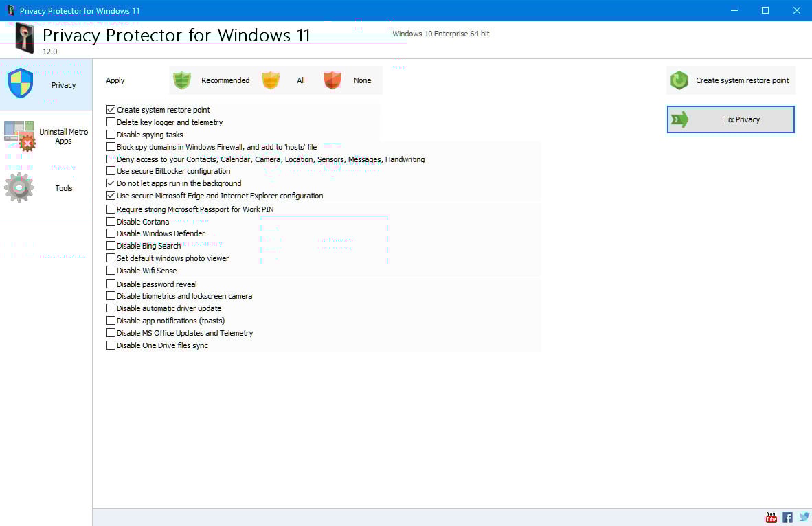Screen dimensions: 812x526
Task: Open the Facebook icon link
Action: 787,516
